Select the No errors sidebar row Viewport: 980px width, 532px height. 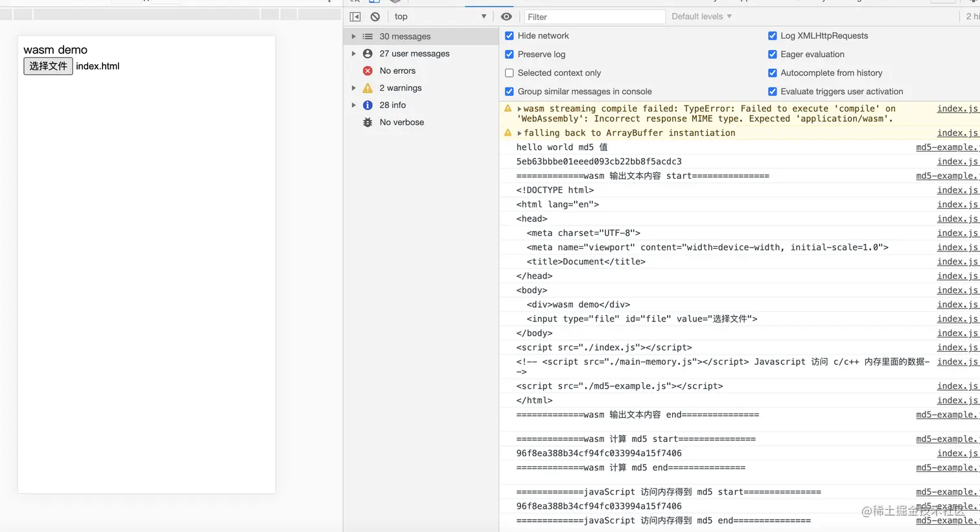click(x=421, y=71)
